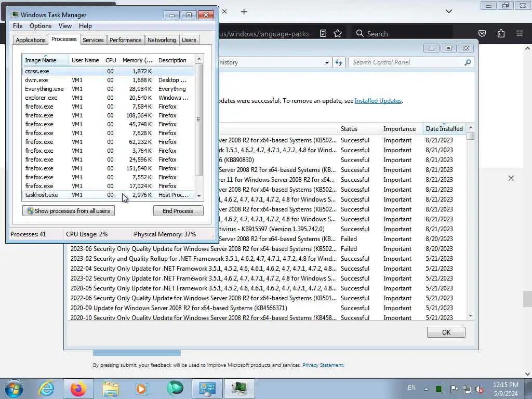This screenshot has height=399, width=532.
Task: Sort processes by User Name column
Action: point(85,60)
